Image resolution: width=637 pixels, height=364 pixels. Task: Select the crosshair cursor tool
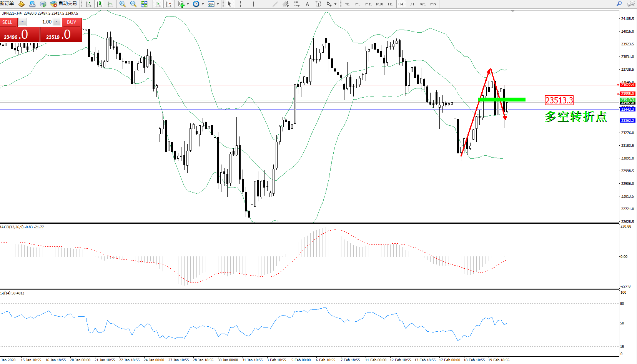[240, 4]
